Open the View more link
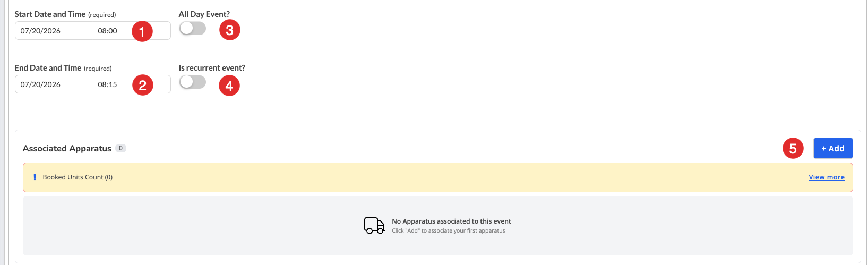 tap(827, 177)
